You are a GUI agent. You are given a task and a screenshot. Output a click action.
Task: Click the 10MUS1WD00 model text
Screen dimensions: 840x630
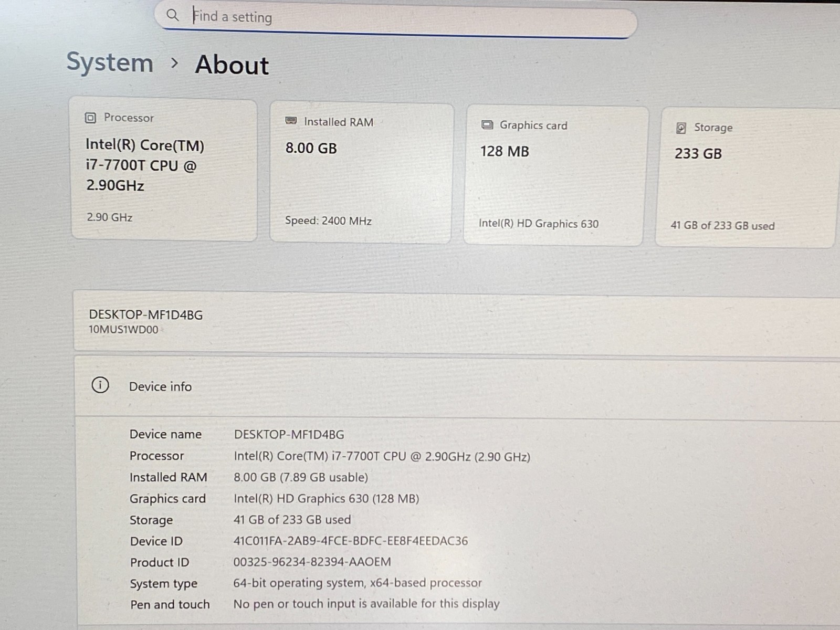(123, 330)
